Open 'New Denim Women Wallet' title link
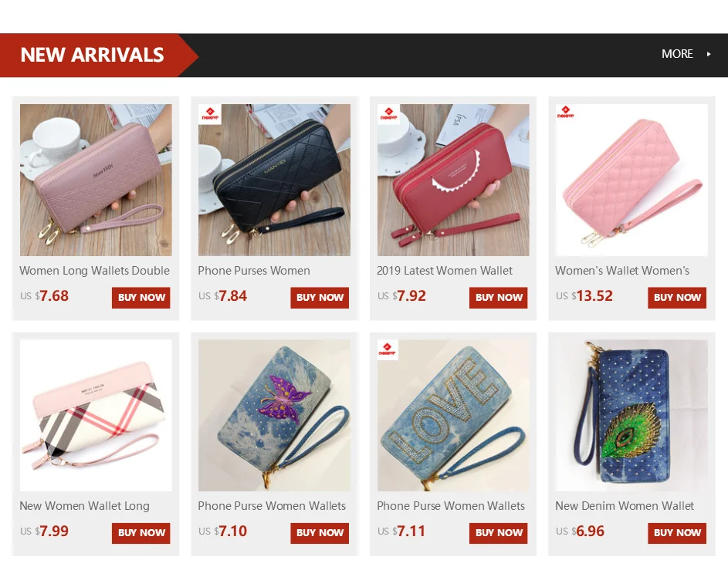The width and height of the screenshot is (728, 577). (x=625, y=506)
